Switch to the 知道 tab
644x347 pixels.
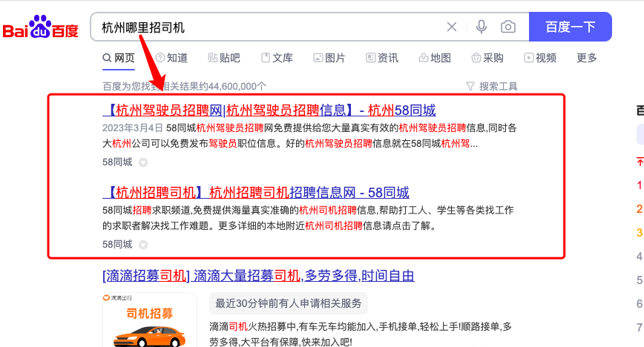pyautogui.click(x=171, y=58)
